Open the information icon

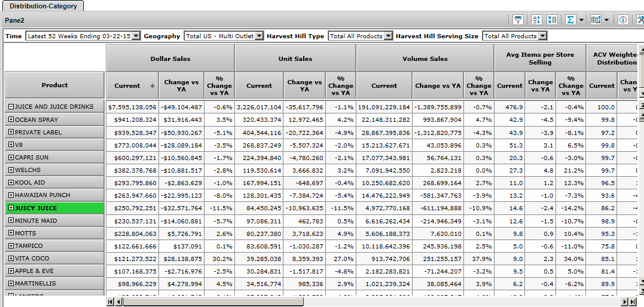(x=623, y=20)
